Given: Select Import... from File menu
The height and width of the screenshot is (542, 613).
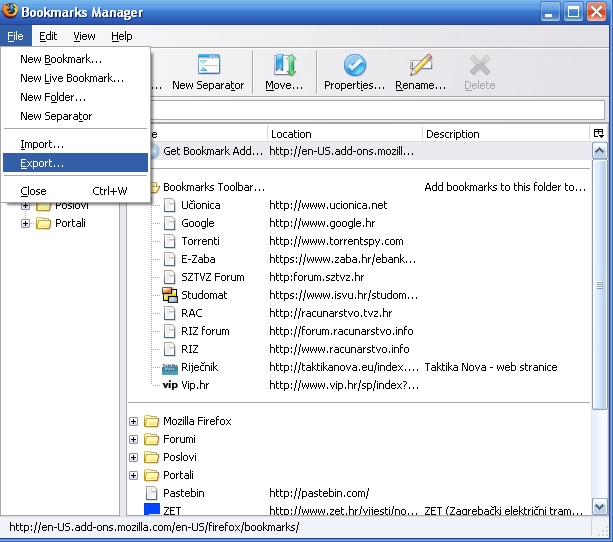Looking at the screenshot, I should point(75,144).
